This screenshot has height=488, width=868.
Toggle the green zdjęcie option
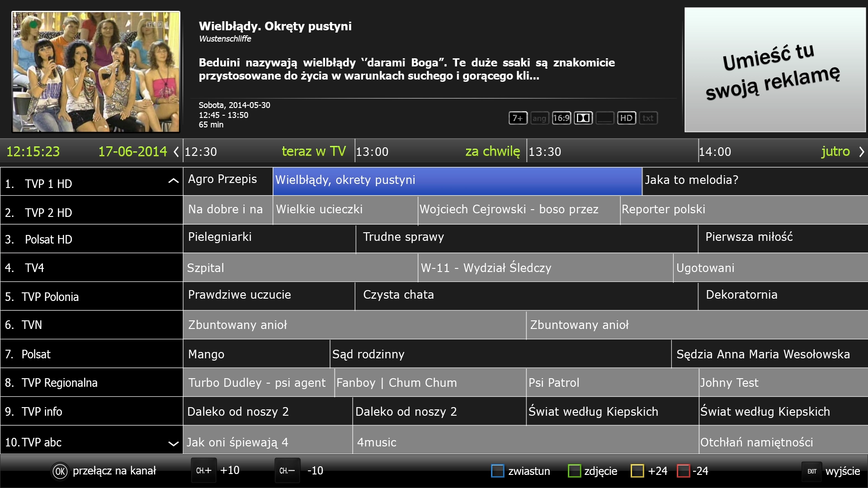(x=575, y=471)
